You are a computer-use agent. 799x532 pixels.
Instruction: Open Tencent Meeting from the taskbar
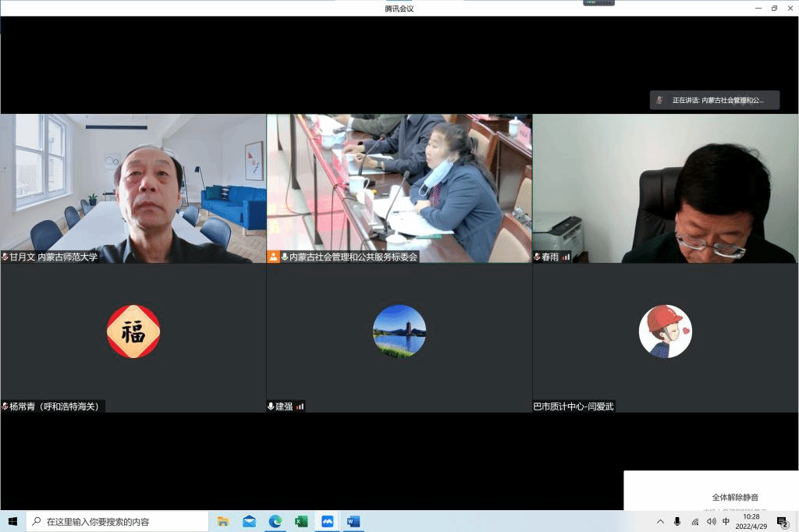pyautogui.click(x=327, y=521)
